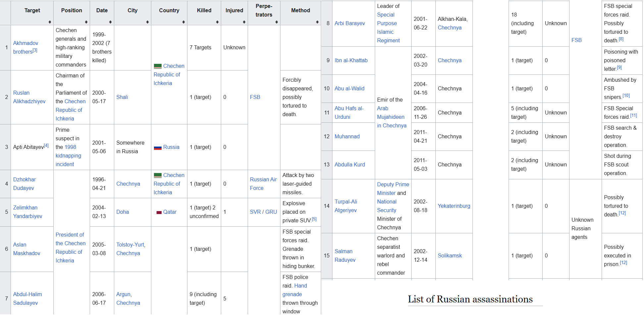Open the Hand grenade link
This screenshot has width=644, height=315.
(295, 290)
